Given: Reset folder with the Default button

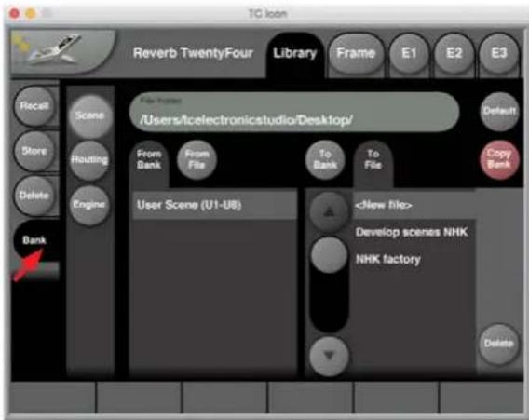Looking at the screenshot, I should (499, 111).
